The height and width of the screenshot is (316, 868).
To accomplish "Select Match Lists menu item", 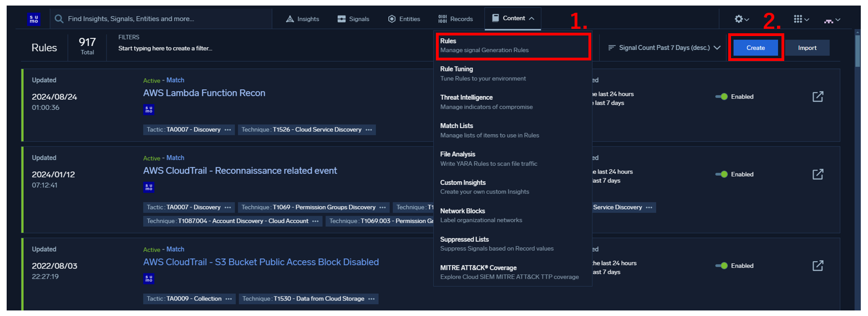I will tap(513, 130).
